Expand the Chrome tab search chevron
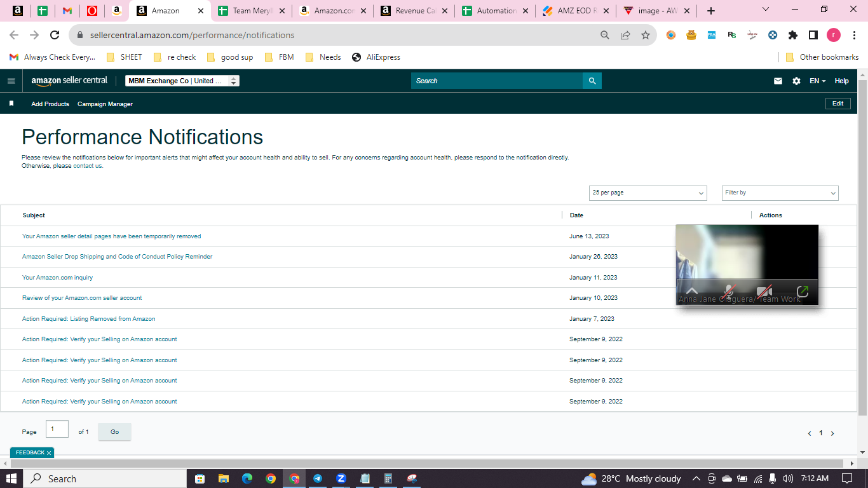868x488 pixels. click(x=766, y=10)
